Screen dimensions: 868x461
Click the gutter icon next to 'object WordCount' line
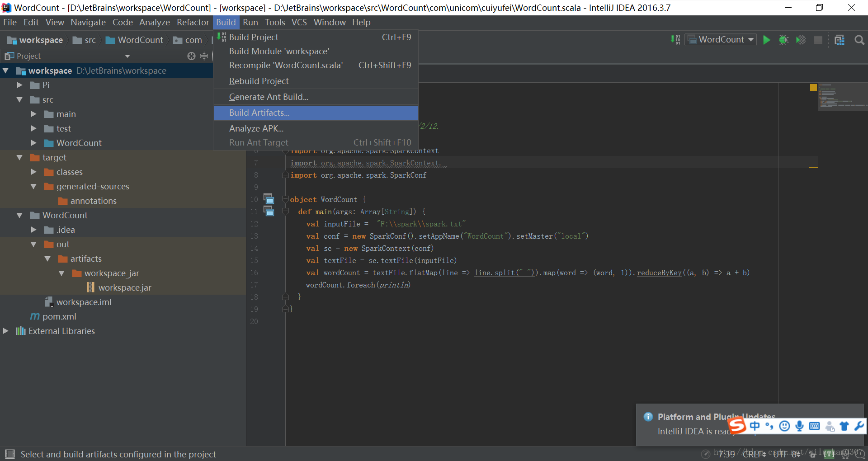coord(269,199)
